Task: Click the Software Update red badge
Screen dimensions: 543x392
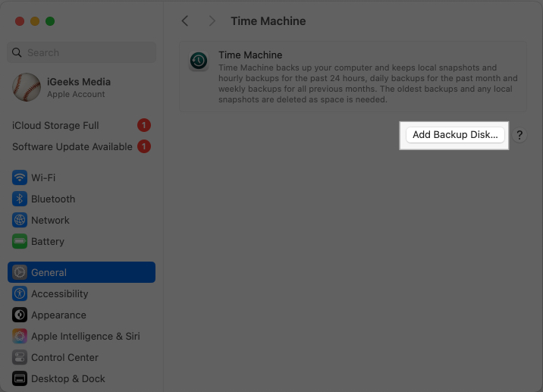Action: [144, 147]
